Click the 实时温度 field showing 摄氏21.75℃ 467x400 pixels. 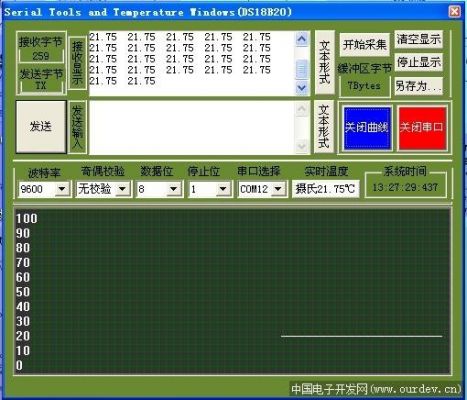point(325,189)
